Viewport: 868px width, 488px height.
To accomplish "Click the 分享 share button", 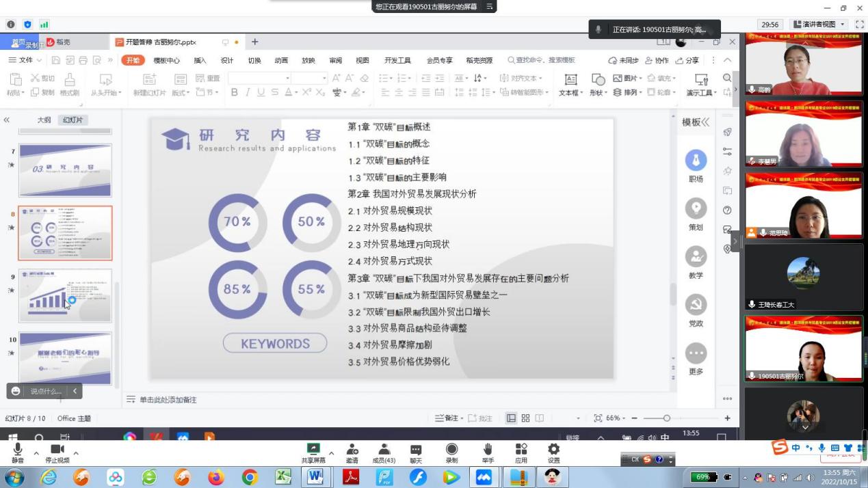I will [687, 60].
